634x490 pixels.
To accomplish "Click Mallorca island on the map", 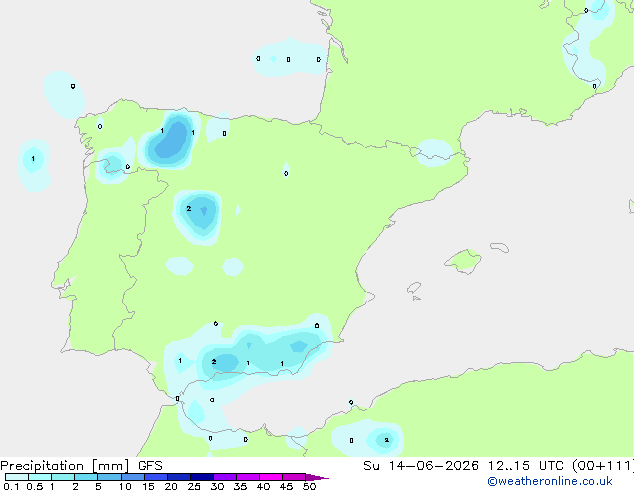I will (463, 261).
